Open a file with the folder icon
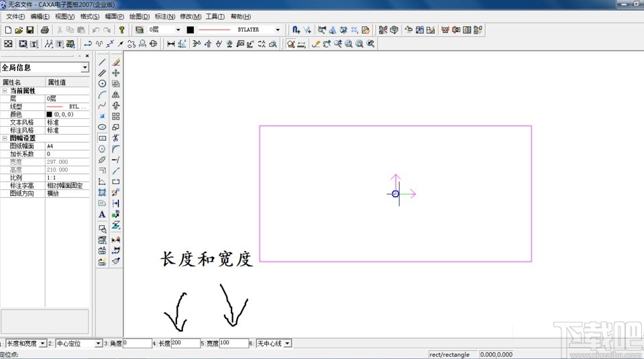This screenshot has width=644, height=359. coord(19,30)
